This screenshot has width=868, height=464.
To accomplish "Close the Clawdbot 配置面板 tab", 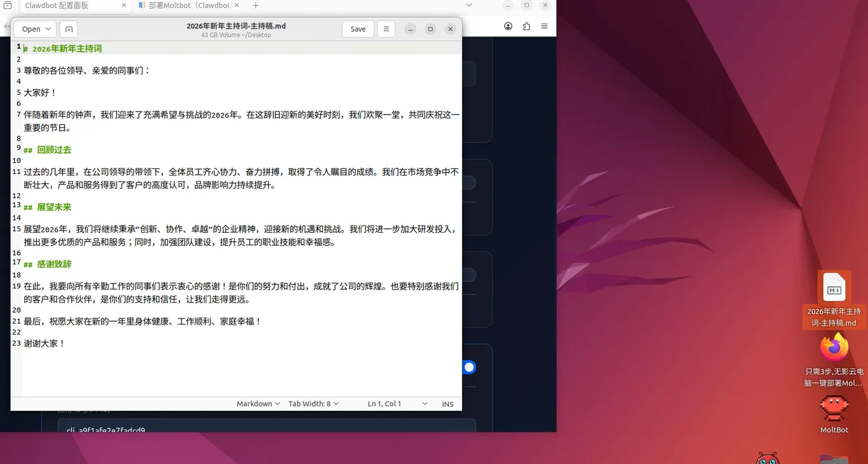I will [123, 6].
